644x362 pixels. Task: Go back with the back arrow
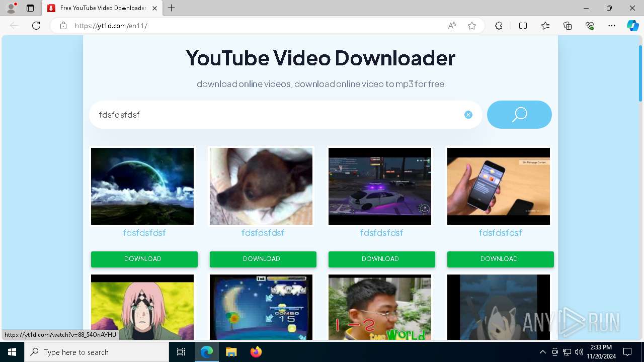(x=14, y=26)
